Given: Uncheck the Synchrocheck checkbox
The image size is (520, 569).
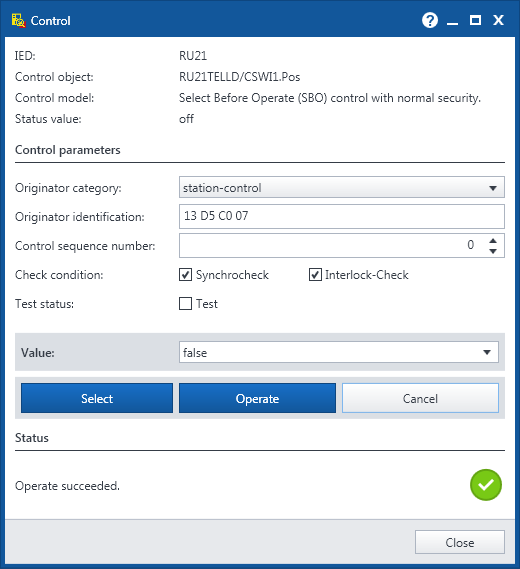Looking at the screenshot, I should click(185, 275).
